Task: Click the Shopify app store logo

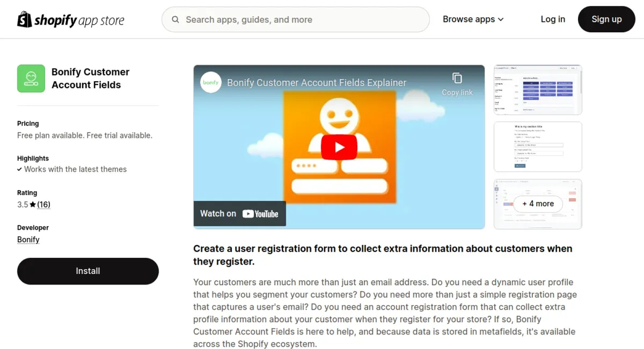Action: pos(71,20)
